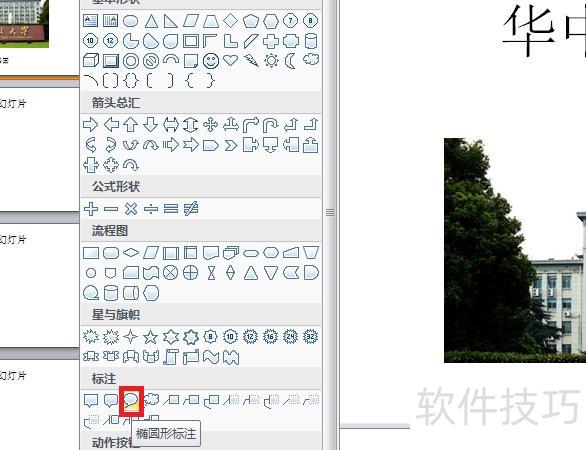This screenshot has width=586, height=450.
Task: Insert the left brace shape
Action: 190,80
